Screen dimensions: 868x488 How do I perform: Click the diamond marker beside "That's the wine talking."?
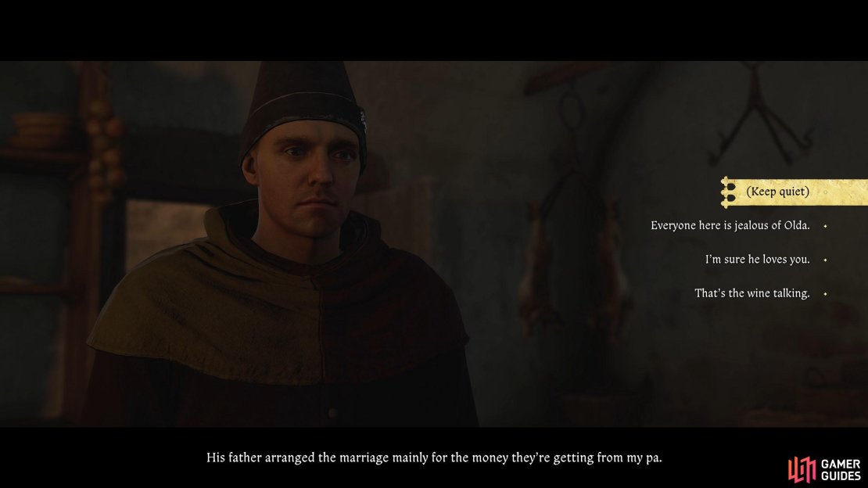point(825,293)
